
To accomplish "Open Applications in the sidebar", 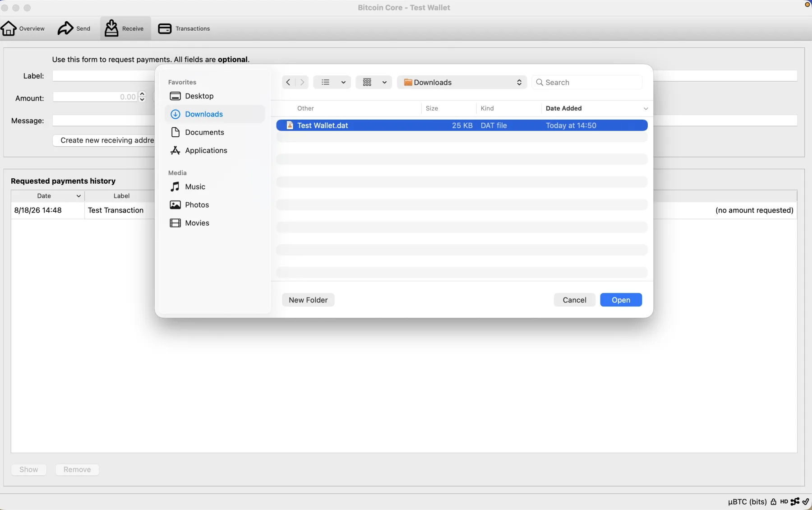I will 215,150.
